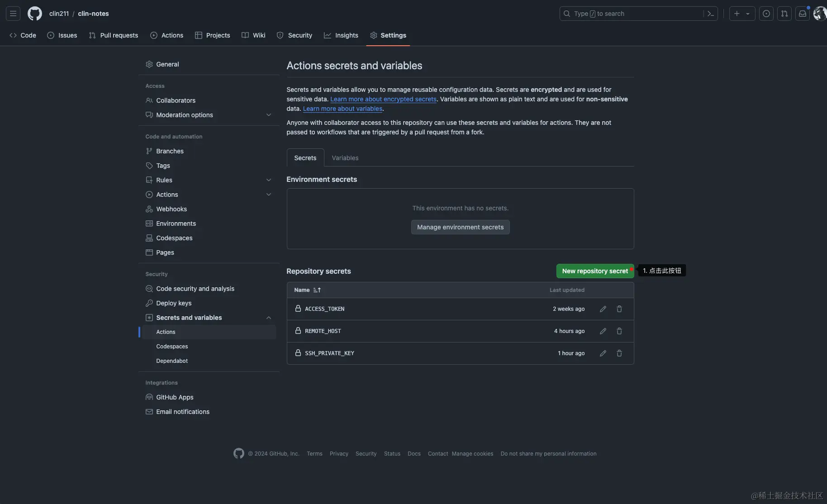This screenshot has height=504, width=827.
Task: Open the Privacy footer link
Action: point(339,454)
